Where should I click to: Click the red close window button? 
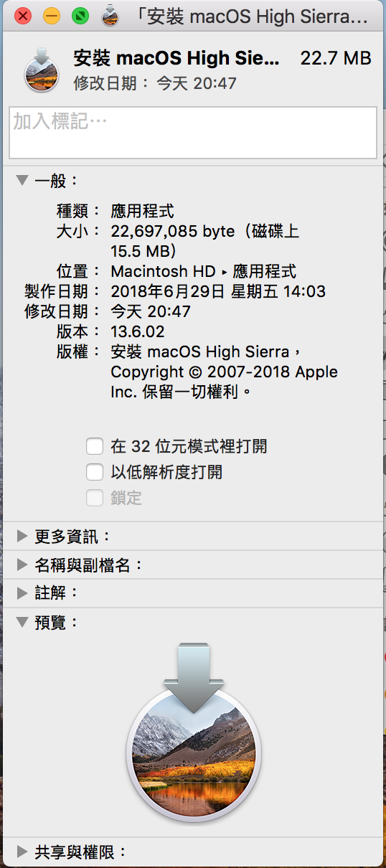coord(23,15)
